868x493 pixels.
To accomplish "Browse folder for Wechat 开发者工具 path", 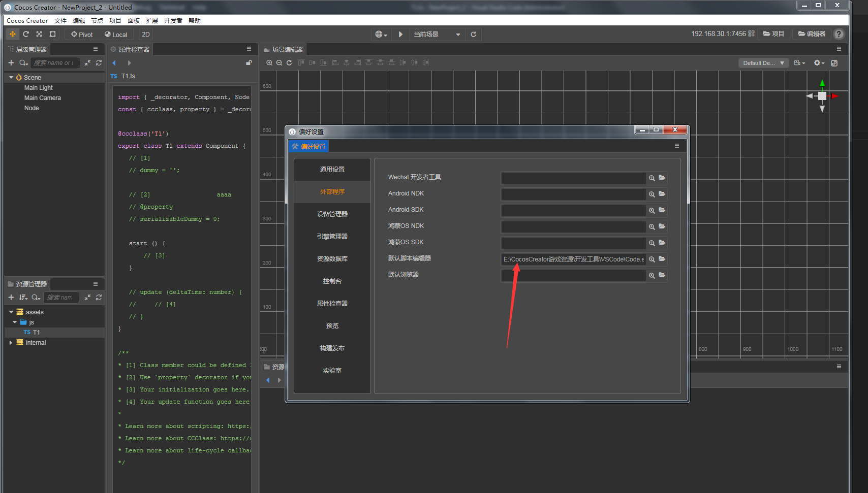I will click(x=662, y=178).
